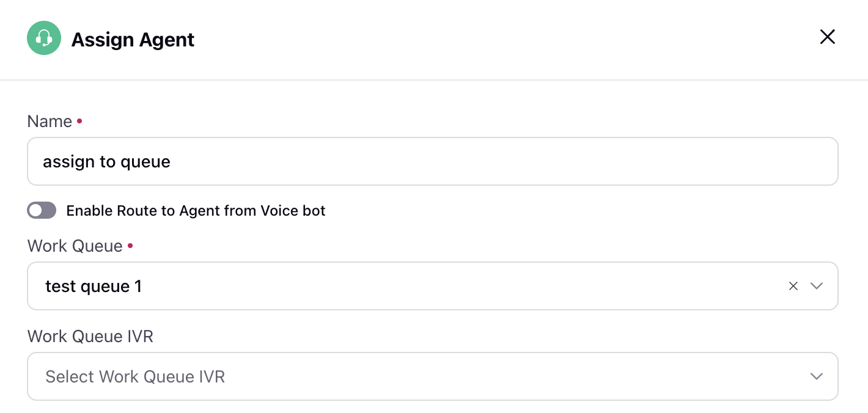868x413 pixels.
Task: Click the Name field label
Action: pos(50,122)
